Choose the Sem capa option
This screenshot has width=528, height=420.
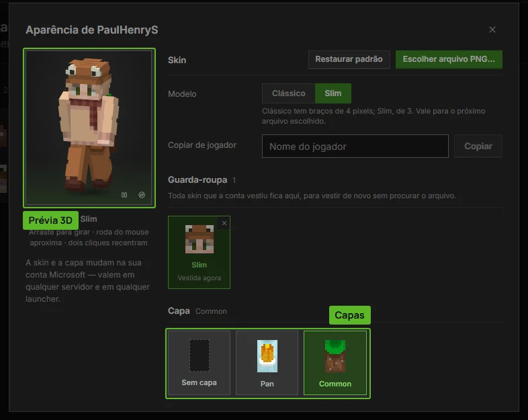(x=199, y=362)
